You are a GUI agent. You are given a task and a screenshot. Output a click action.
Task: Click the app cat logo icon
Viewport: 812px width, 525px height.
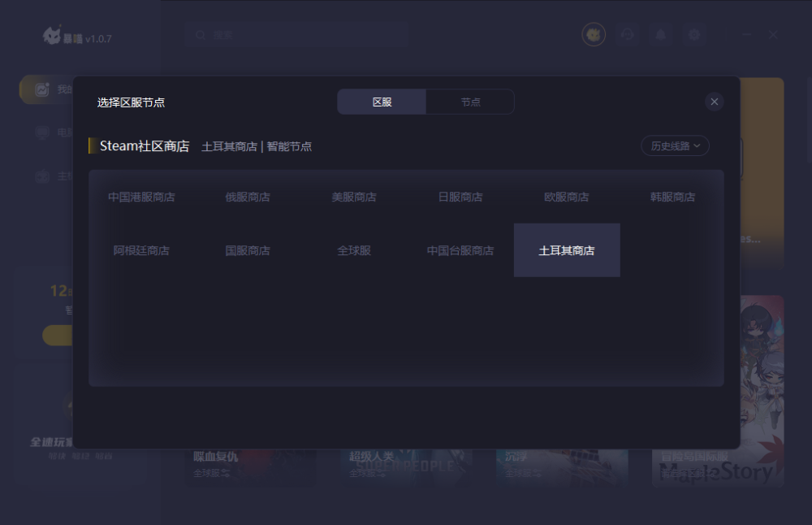coord(52,36)
